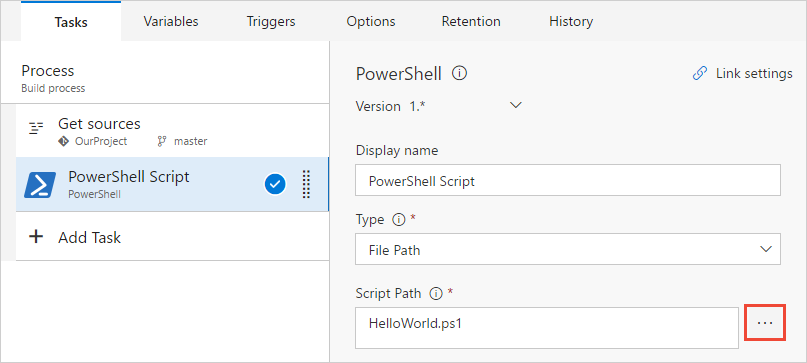Image resolution: width=807 pixels, height=363 pixels.
Task: Click the Display name input field
Action: pos(568,180)
